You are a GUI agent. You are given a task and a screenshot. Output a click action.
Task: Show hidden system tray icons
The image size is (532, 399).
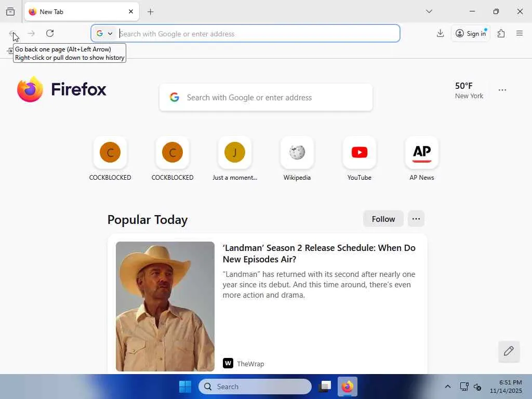(x=447, y=387)
